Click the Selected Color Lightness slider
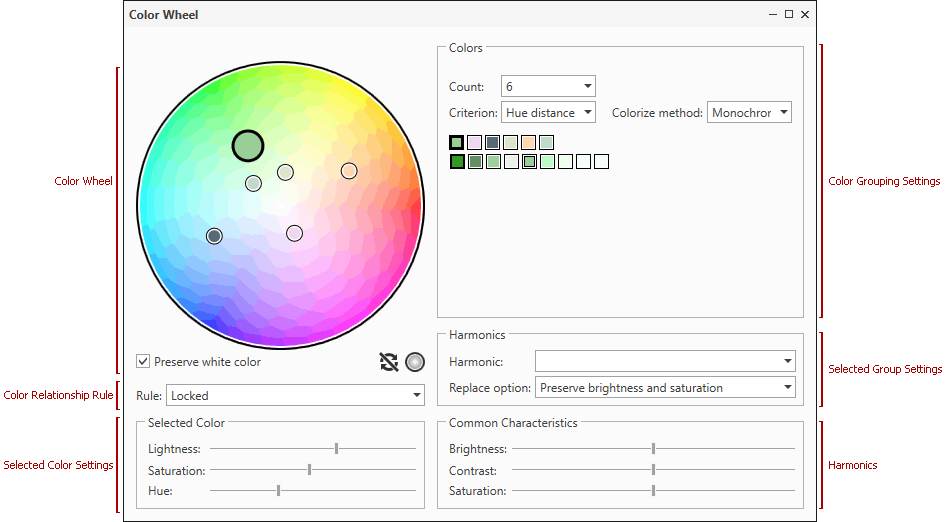The width and height of the screenshot is (950, 522). [x=313, y=449]
